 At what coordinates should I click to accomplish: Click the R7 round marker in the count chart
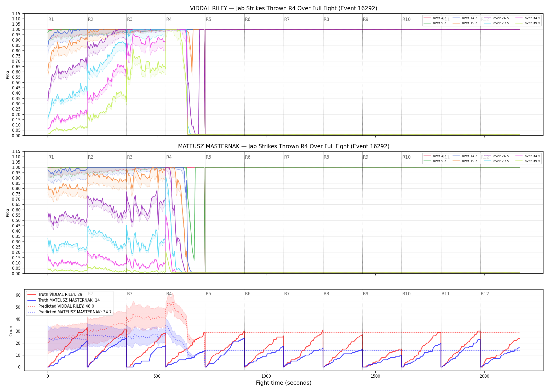(x=287, y=294)
